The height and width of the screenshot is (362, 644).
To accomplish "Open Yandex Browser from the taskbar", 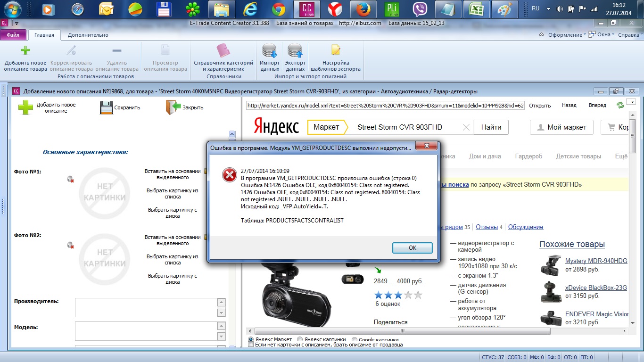I will tap(335, 9).
